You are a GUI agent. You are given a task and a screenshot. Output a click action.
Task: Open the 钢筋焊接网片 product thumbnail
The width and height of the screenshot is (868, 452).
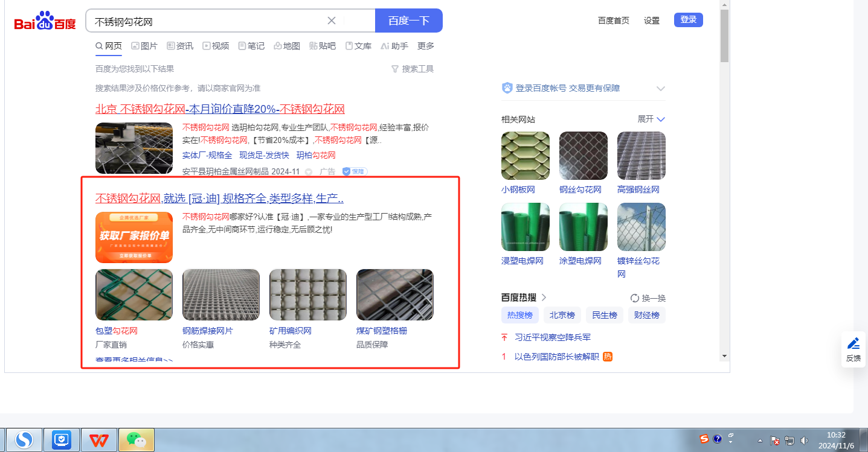pos(221,294)
